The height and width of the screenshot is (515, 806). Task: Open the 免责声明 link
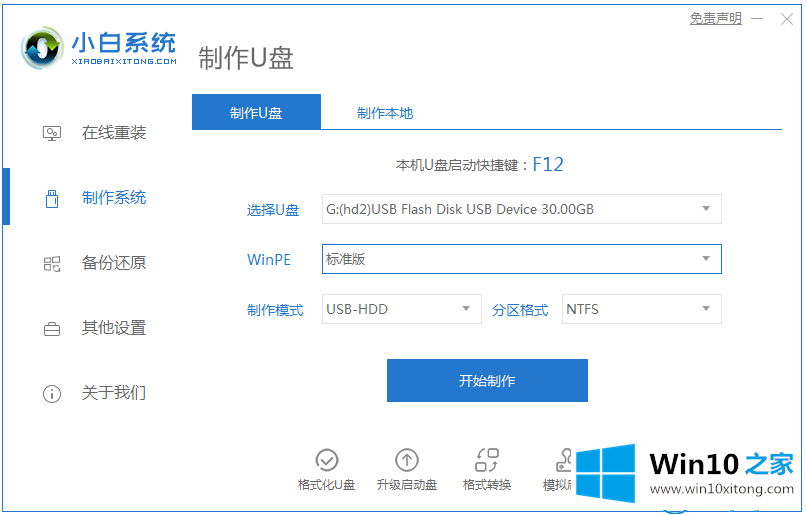pyautogui.click(x=716, y=19)
